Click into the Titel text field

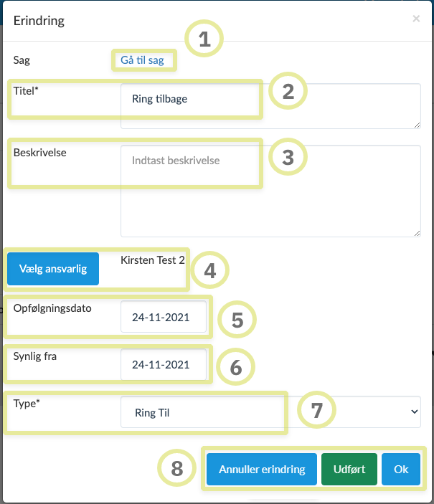click(270, 105)
